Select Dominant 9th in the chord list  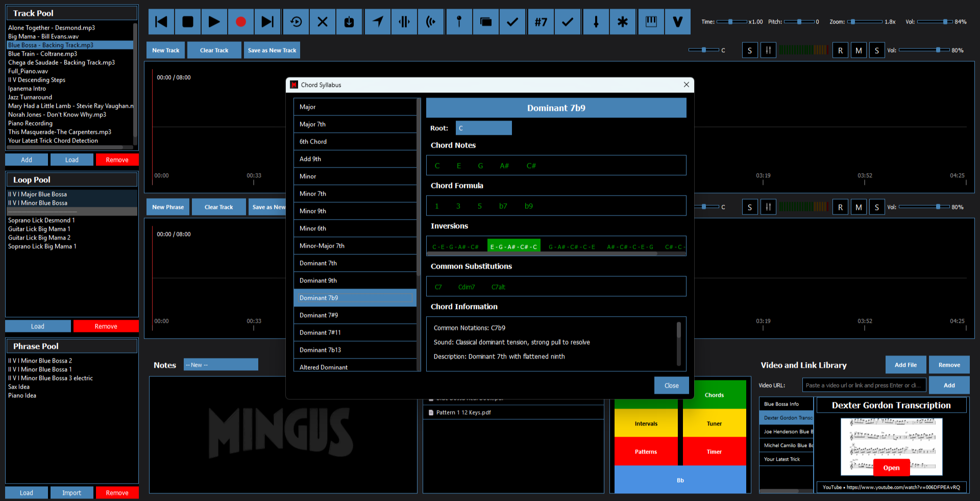coord(355,280)
